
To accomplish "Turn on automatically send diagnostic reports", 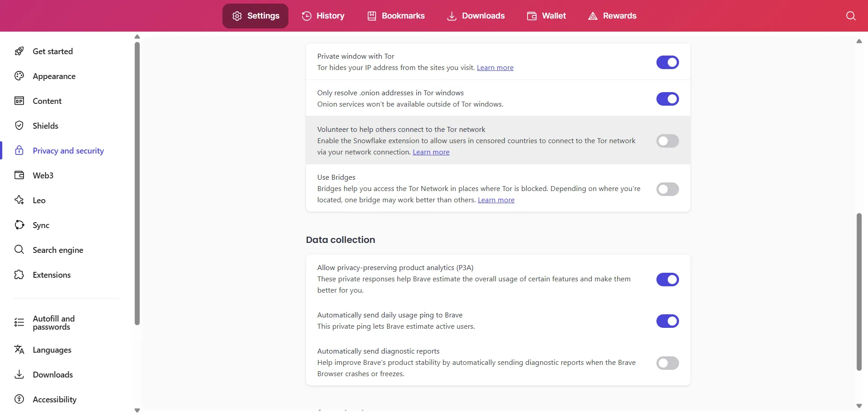I will (x=667, y=363).
